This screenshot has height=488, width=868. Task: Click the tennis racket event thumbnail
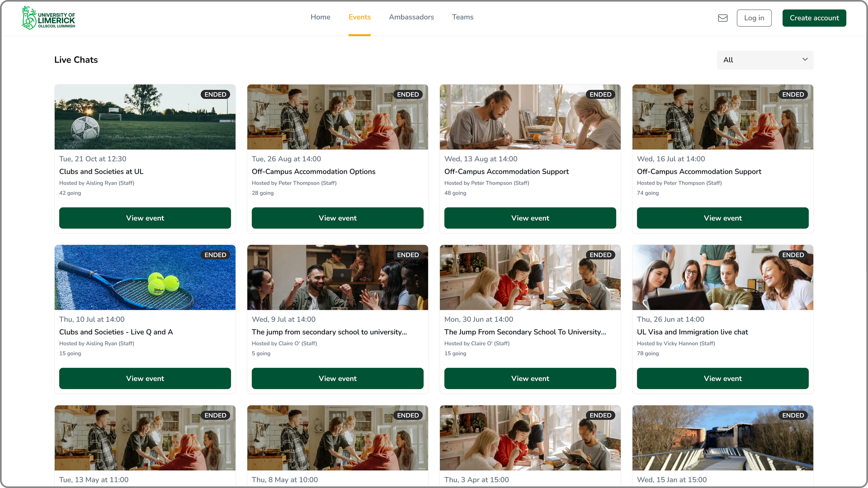pos(145,277)
